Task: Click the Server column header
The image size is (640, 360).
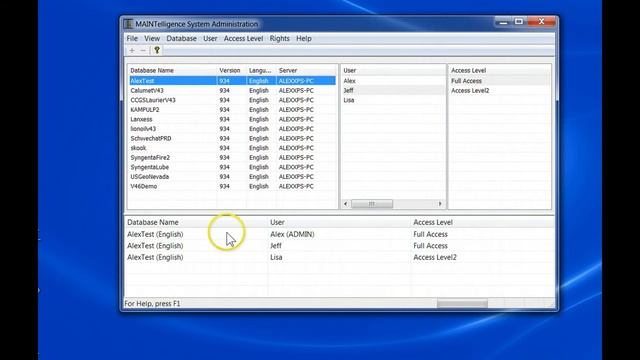Action: 306,71
